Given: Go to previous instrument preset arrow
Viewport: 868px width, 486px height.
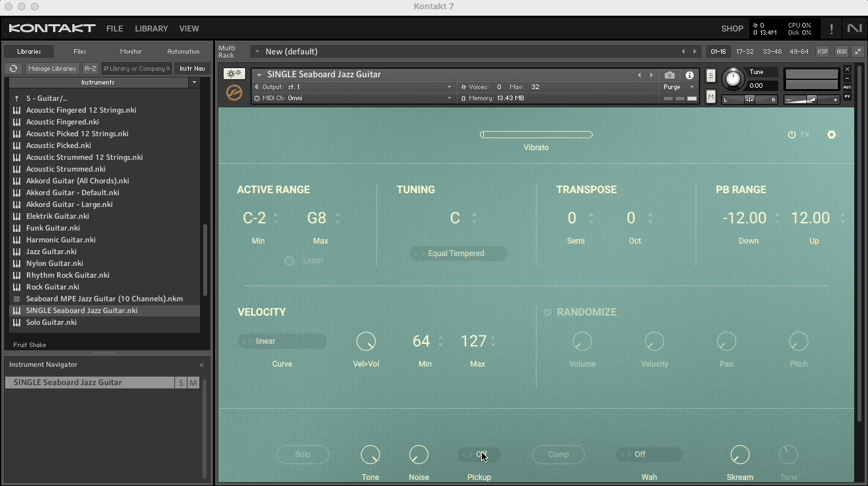Looking at the screenshot, I should click(x=639, y=75).
